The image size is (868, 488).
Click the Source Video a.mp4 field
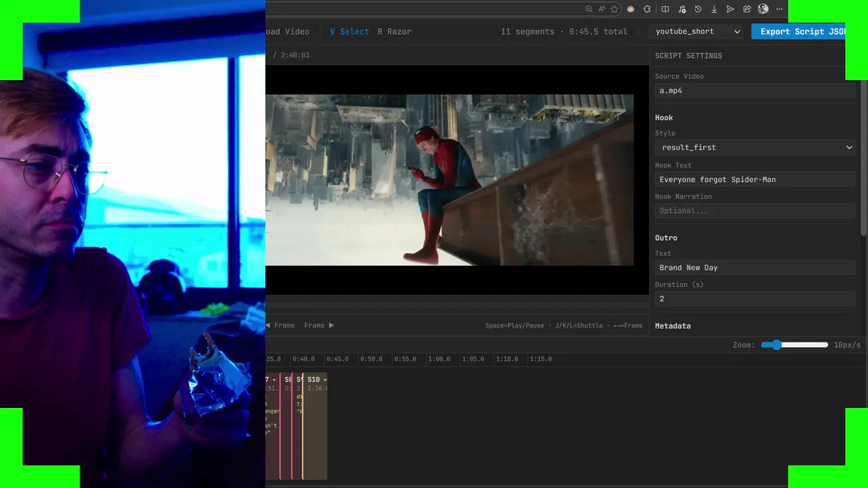(755, 91)
